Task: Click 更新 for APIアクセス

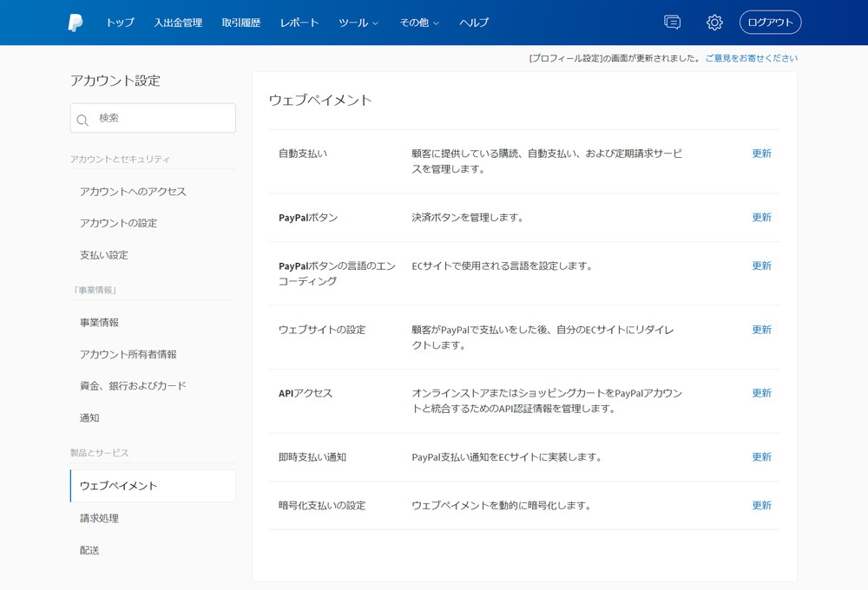Action: pos(761,393)
